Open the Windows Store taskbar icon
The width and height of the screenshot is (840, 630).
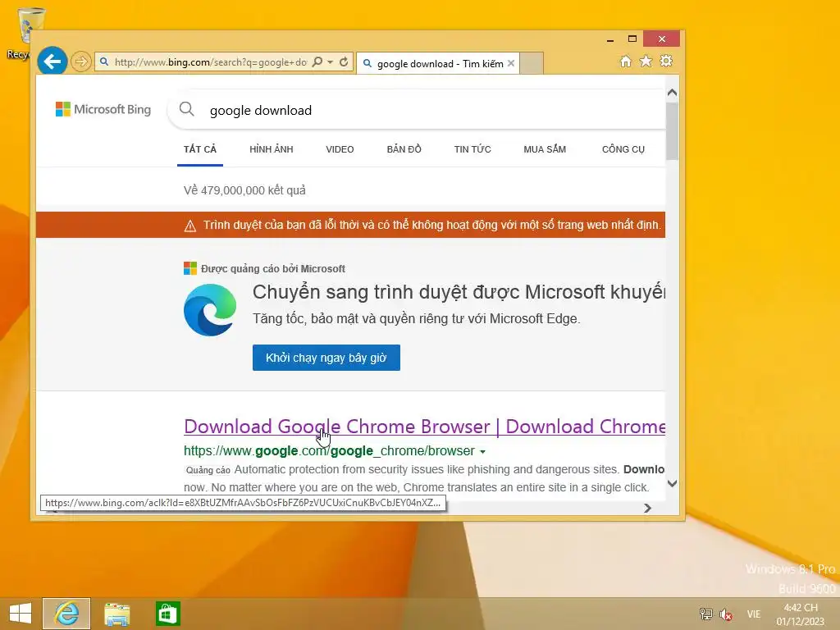coord(167,614)
